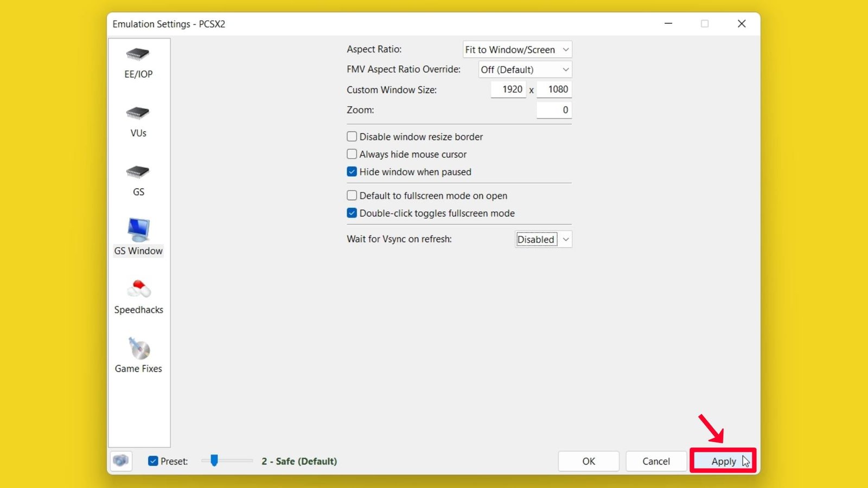
Task: Open the Speedhacks pills icon
Action: (138, 289)
